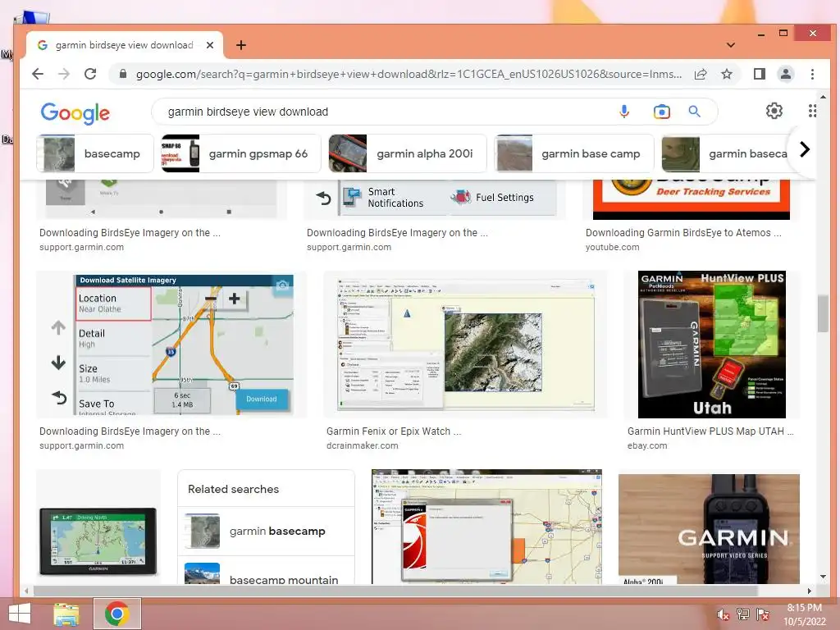Image resolution: width=840 pixels, height=630 pixels.
Task: Click the page scroll down arrow
Action: [x=823, y=577]
